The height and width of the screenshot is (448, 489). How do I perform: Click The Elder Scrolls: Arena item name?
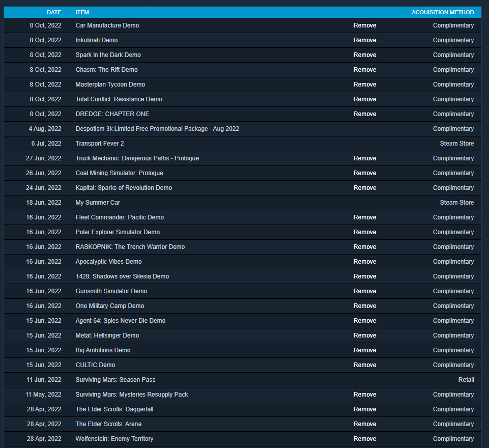pyautogui.click(x=108, y=424)
